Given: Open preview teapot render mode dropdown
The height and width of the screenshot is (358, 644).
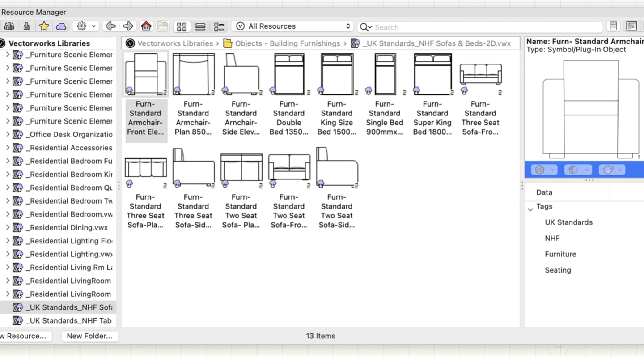Looking at the screenshot, I should (x=612, y=170).
